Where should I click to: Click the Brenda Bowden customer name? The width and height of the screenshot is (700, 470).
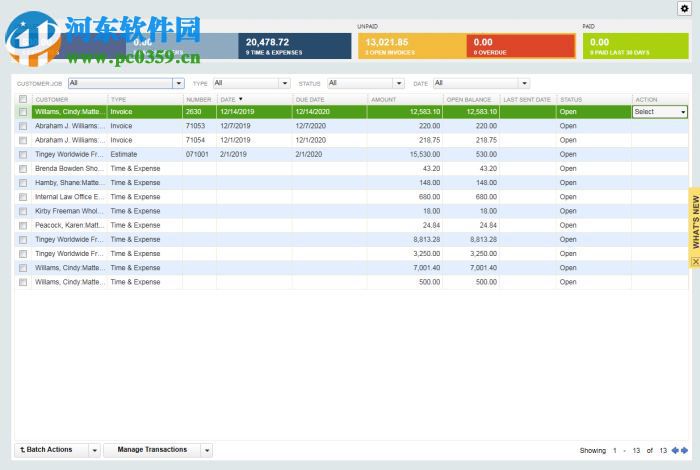pyautogui.click(x=69, y=169)
